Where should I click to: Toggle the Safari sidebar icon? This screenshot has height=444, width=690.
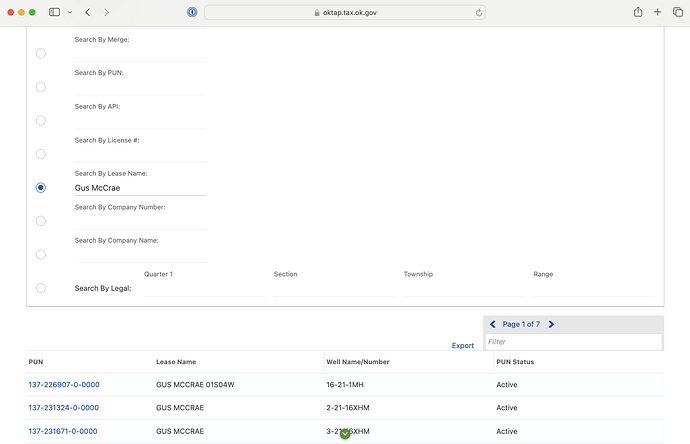[x=54, y=12]
